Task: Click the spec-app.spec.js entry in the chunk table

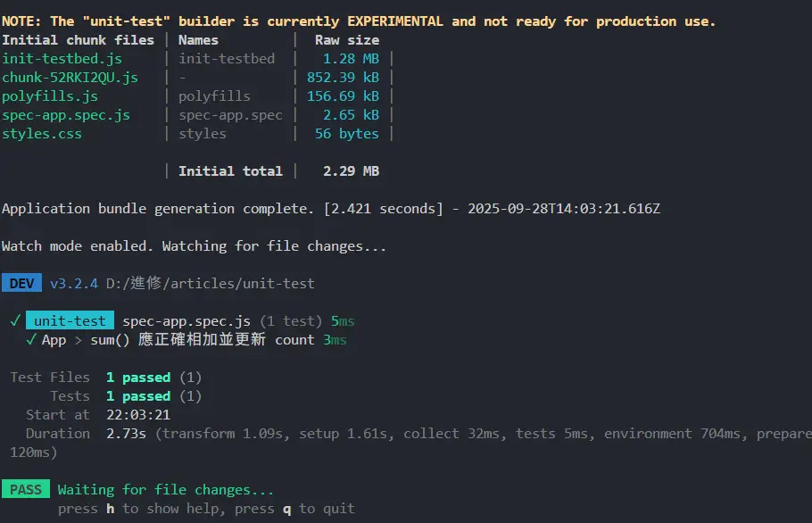Action: [66, 115]
